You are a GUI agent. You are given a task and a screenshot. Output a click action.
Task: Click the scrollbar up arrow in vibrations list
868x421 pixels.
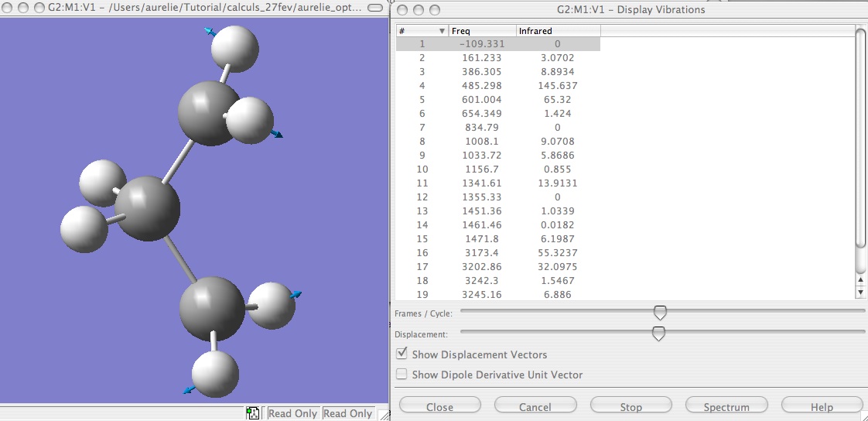[860, 280]
